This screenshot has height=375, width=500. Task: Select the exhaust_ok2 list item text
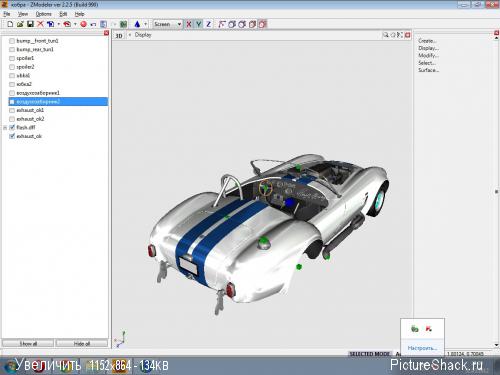[30, 119]
